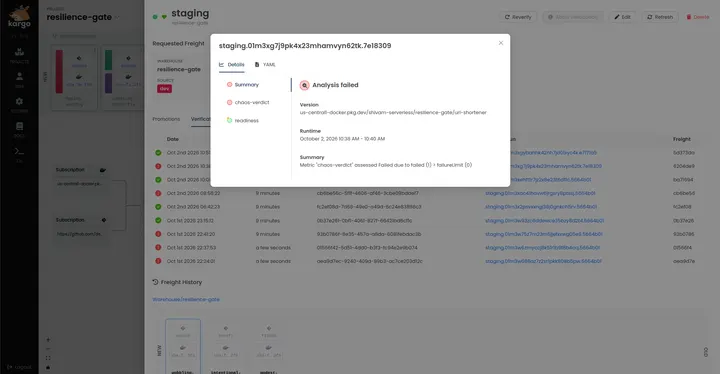Click the zoom in plus control
This screenshot has height=374, width=720.
(48, 340)
